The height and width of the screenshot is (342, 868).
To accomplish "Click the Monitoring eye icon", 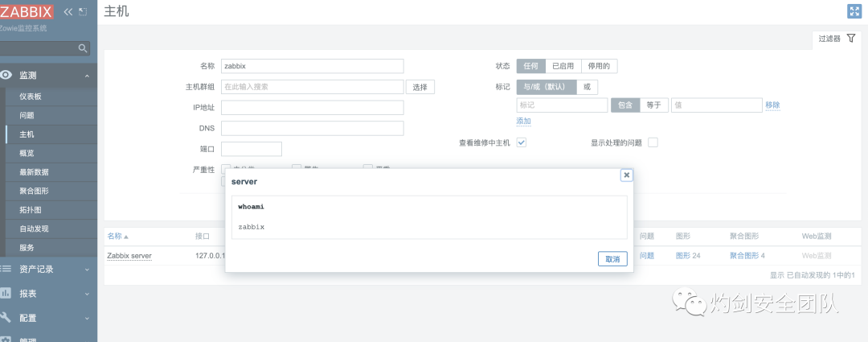I will coord(6,75).
